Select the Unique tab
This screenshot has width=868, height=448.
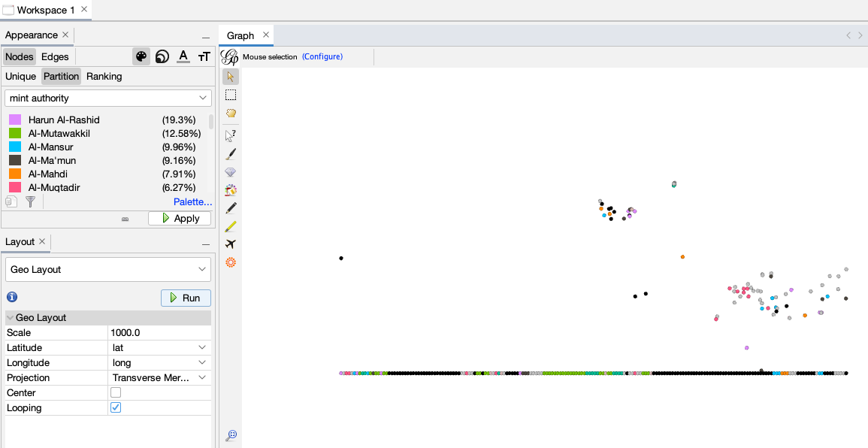point(20,77)
